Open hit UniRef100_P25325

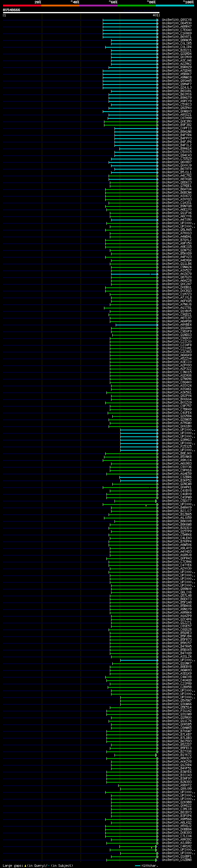coord(177,446)
